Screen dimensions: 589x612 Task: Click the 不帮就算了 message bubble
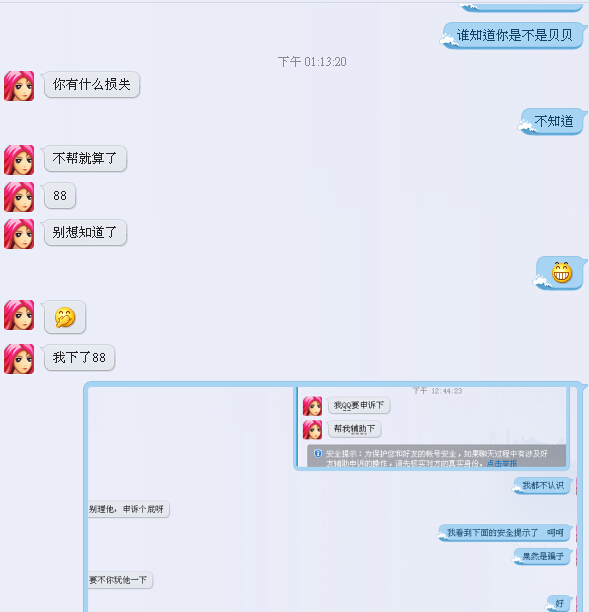tap(85, 158)
